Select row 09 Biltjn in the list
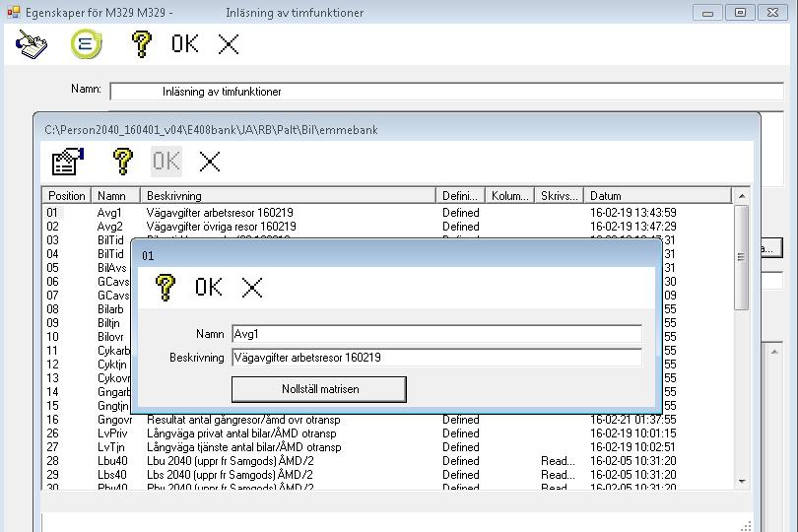Image resolution: width=798 pixels, height=532 pixels. (87, 323)
